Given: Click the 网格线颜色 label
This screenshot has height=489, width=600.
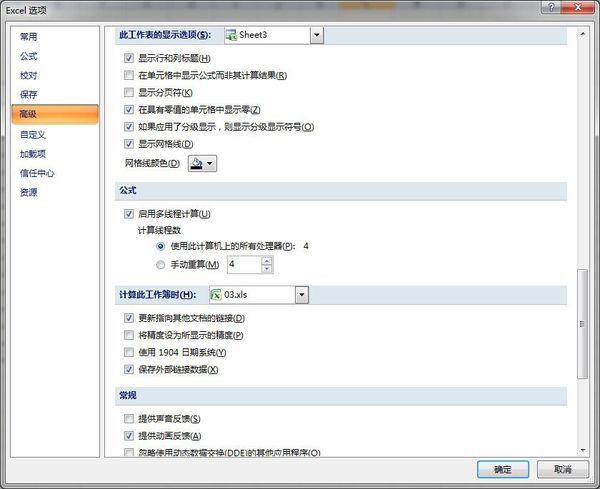Looking at the screenshot, I should click(x=152, y=163).
